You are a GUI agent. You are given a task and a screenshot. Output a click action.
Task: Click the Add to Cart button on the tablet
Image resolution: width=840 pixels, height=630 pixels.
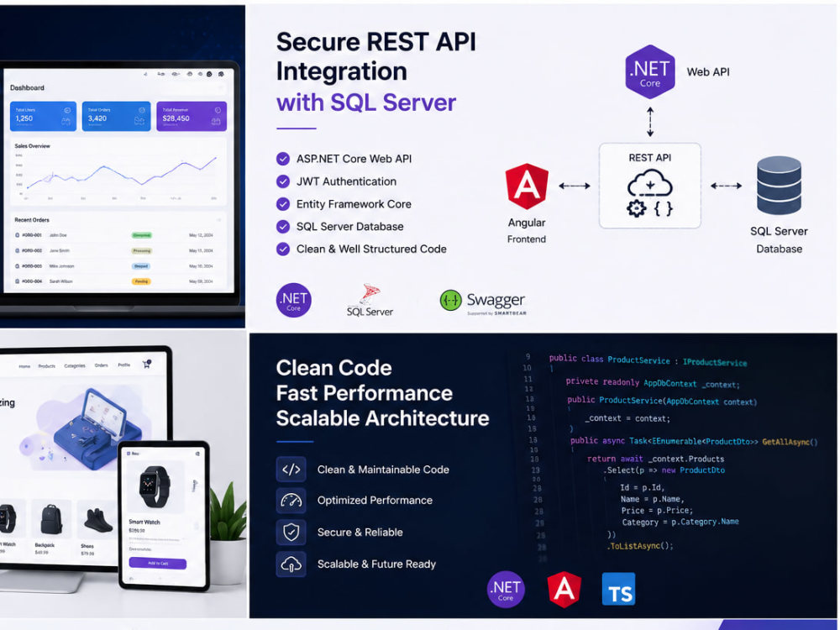[x=158, y=563]
